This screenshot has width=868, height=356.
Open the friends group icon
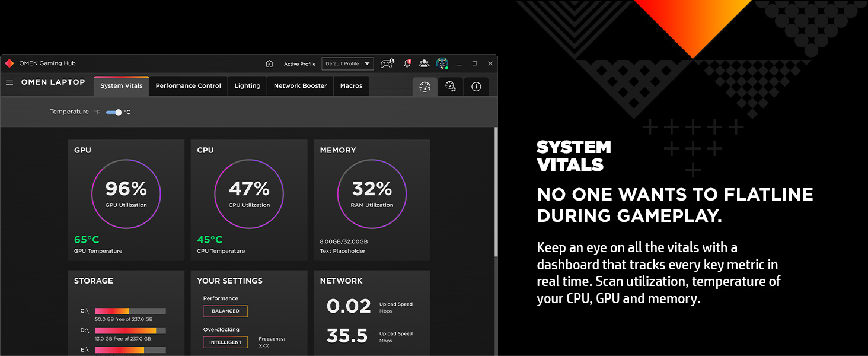coord(424,63)
